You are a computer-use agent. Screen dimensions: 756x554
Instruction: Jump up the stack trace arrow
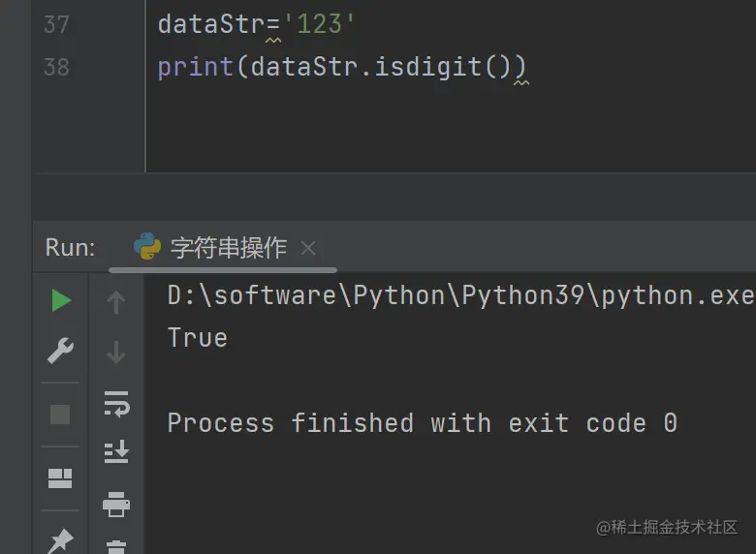pos(116,302)
